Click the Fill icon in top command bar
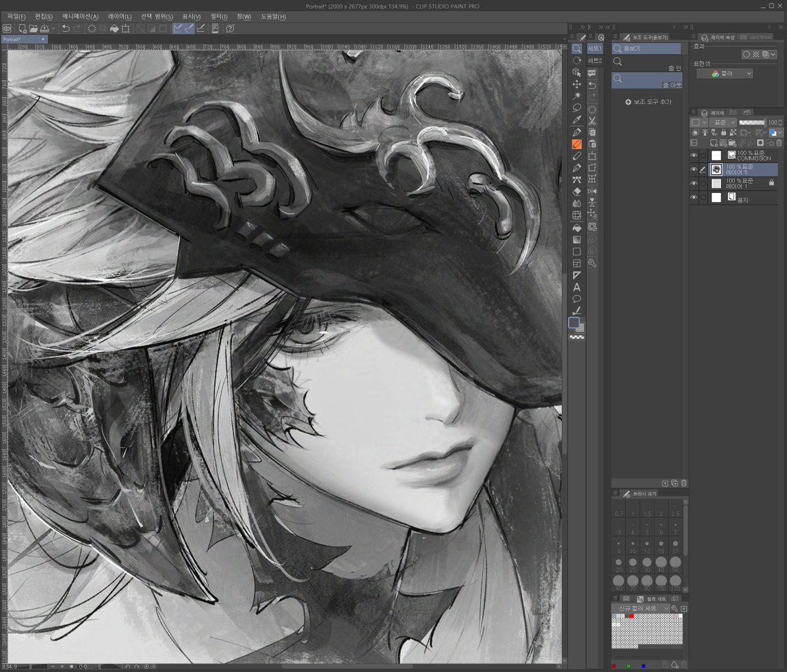This screenshot has height=672, width=787. pos(114,28)
